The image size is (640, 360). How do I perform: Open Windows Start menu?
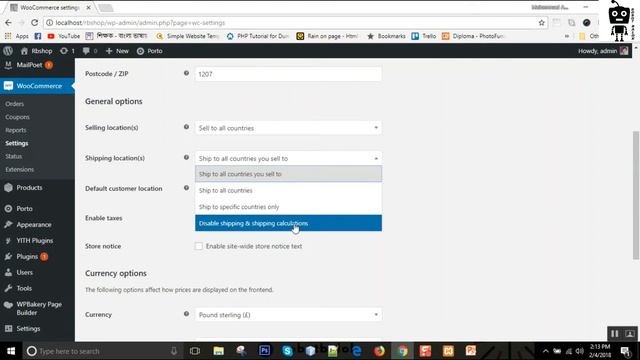[x=11, y=351]
